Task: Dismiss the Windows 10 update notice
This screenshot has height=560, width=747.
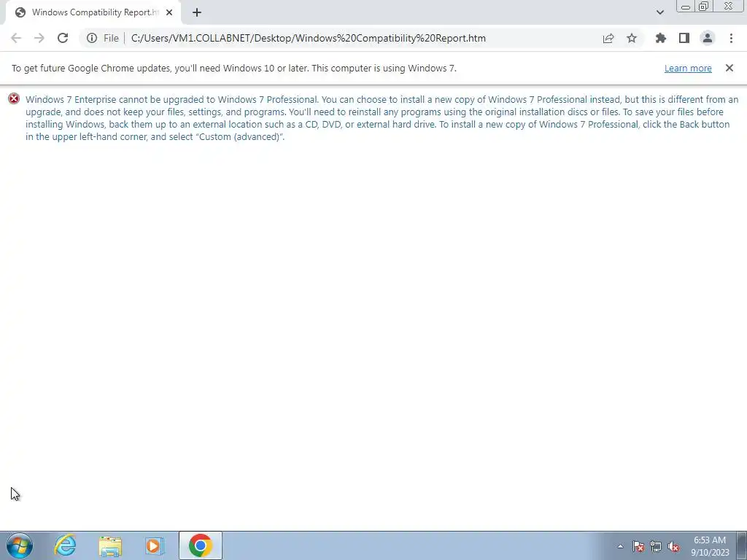Action: (729, 68)
